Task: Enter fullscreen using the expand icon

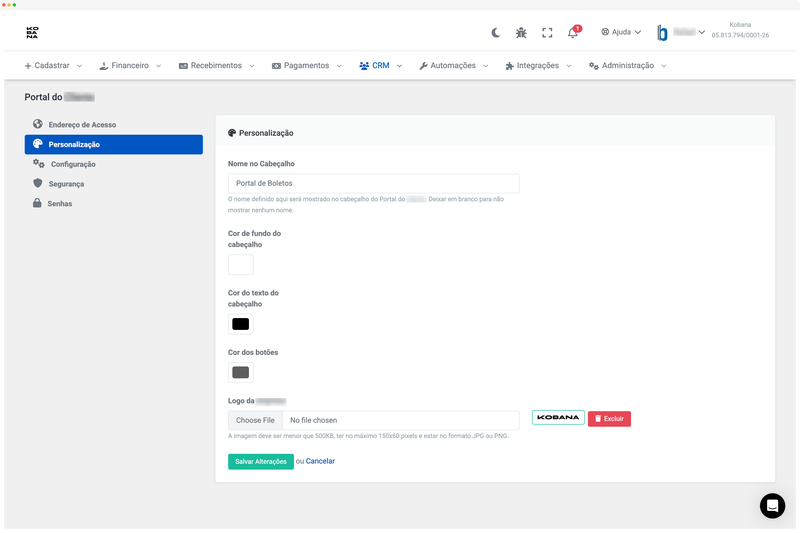Action: click(547, 32)
